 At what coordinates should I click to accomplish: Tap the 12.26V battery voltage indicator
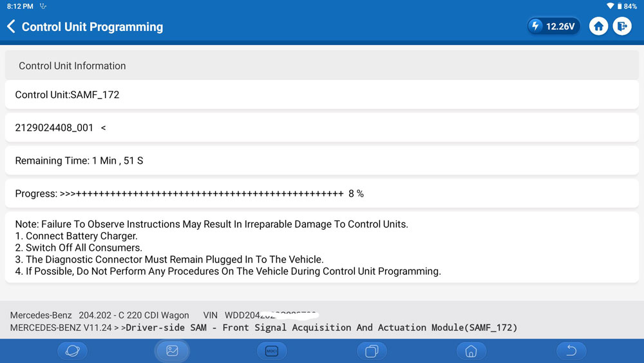pos(553,26)
